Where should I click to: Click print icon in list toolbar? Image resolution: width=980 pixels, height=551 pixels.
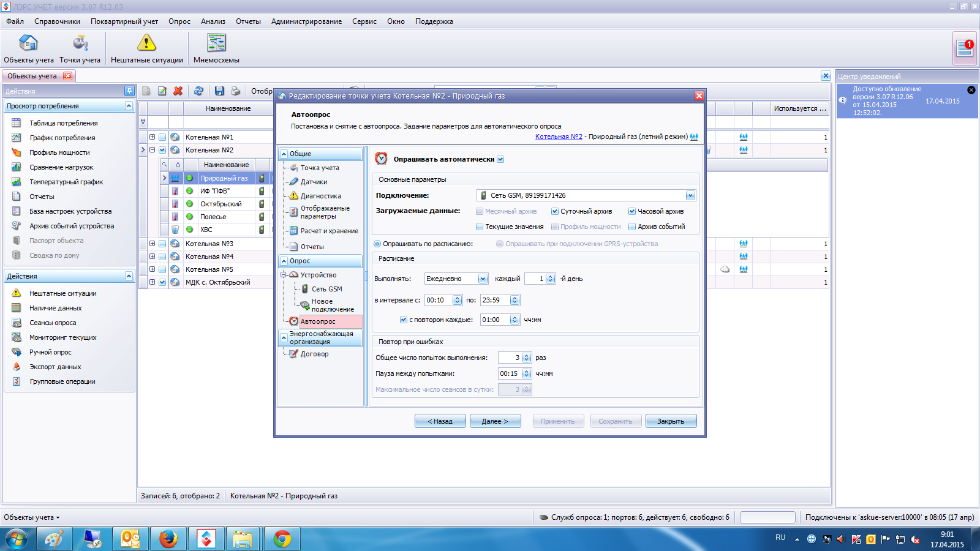(235, 91)
